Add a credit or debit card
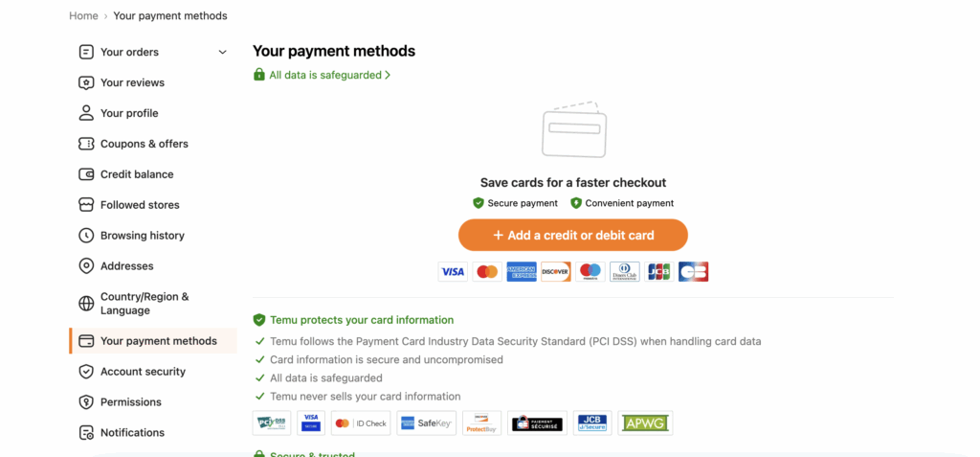This screenshot has width=980, height=457. [x=573, y=236]
